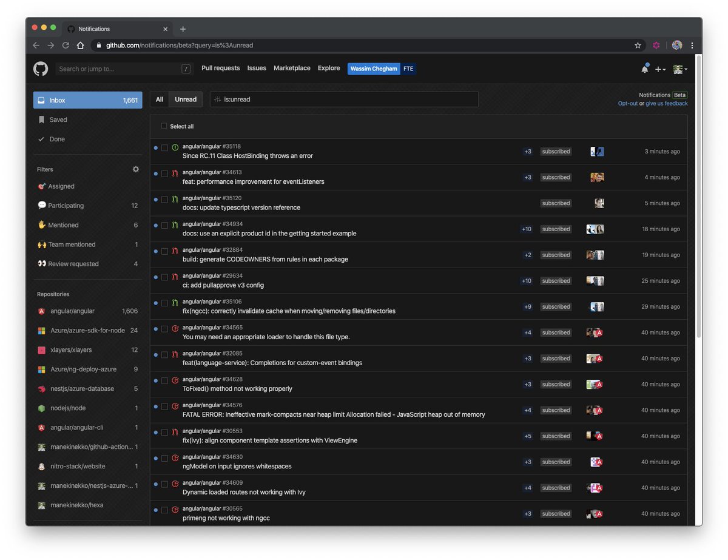Open the profile avatar dropdown menu
This screenshot has width=728, height=560.
pos(680,69)
